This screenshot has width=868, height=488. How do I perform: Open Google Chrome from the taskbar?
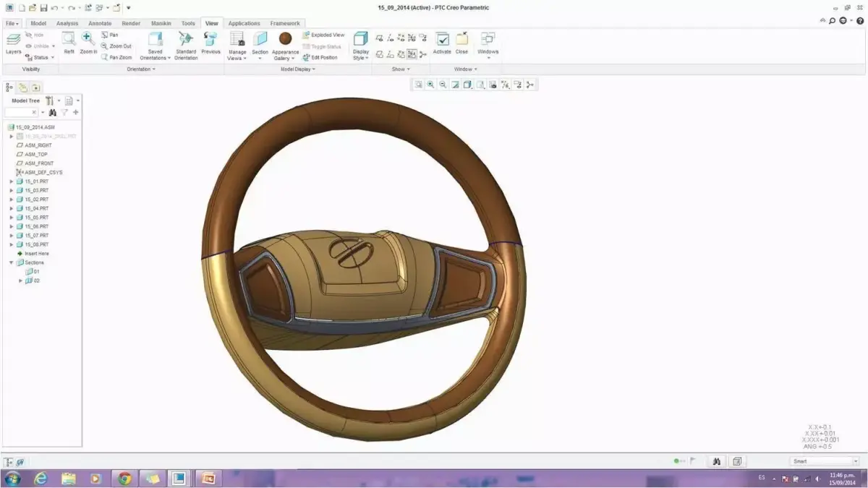125,478
